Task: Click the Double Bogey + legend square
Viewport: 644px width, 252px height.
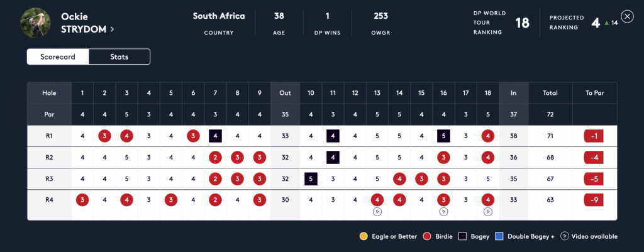Action: click(498, 236)
